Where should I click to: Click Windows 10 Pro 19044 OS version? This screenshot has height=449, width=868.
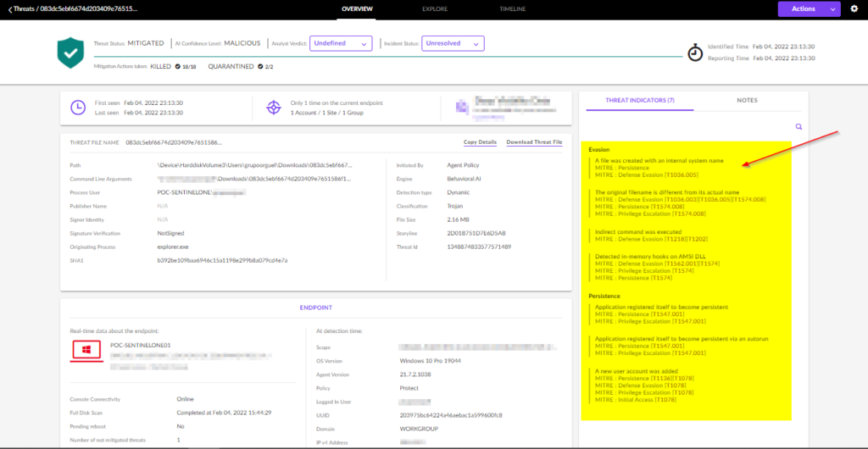[x=430, y=361]
